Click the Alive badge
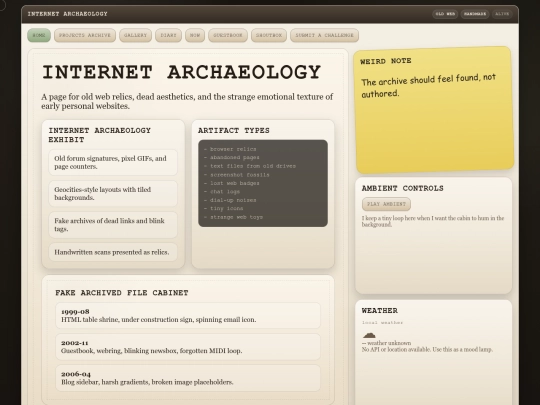This screenshot has width=540, height=405. coord(502,14)
